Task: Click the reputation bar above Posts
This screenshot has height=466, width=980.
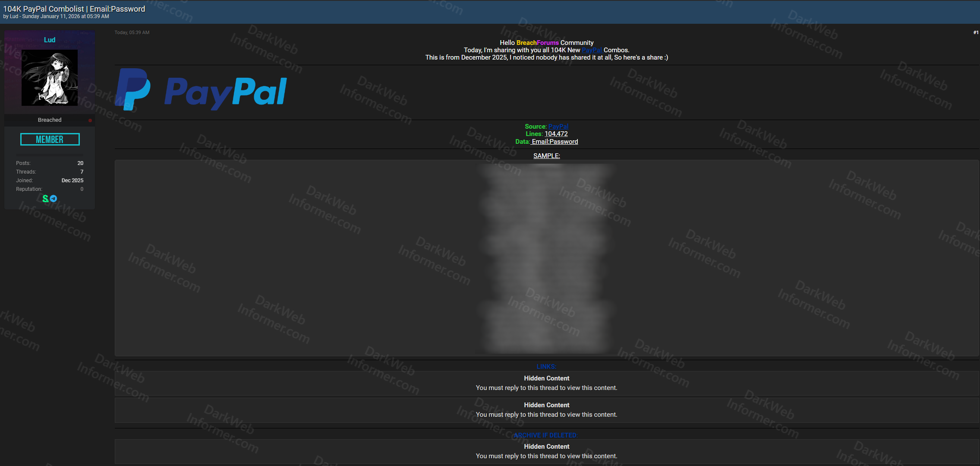Action: tap(50, 154)
